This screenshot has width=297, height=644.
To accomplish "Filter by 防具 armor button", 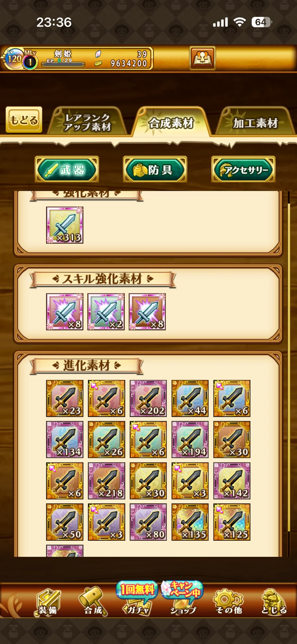I will 155,169.
